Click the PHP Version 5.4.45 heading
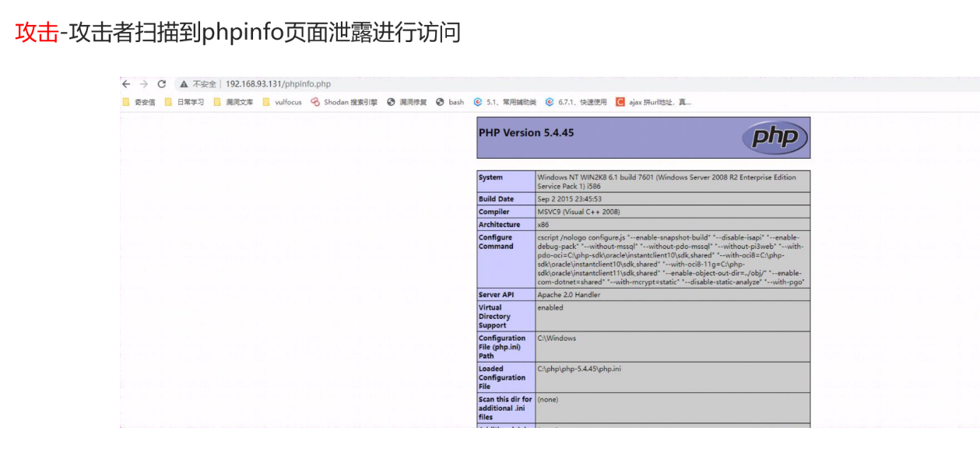Screen dimensions: 980x452 pos(526,133)
